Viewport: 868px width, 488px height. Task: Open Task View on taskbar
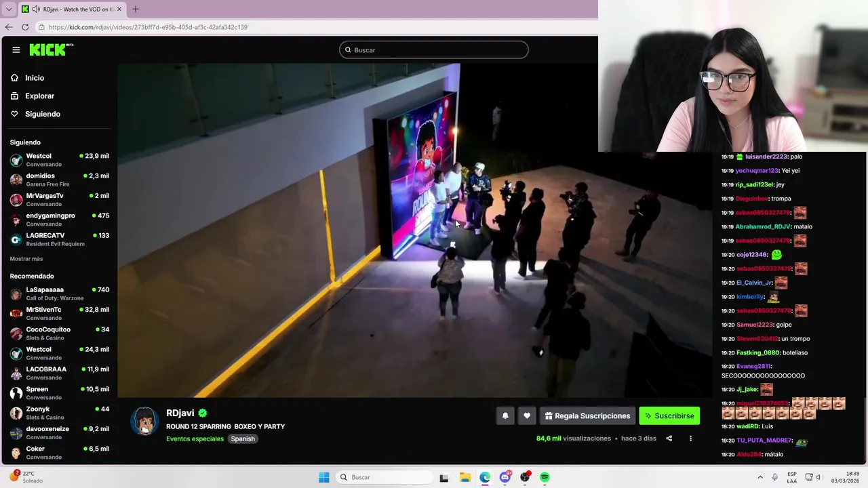(x=443, y=477)
